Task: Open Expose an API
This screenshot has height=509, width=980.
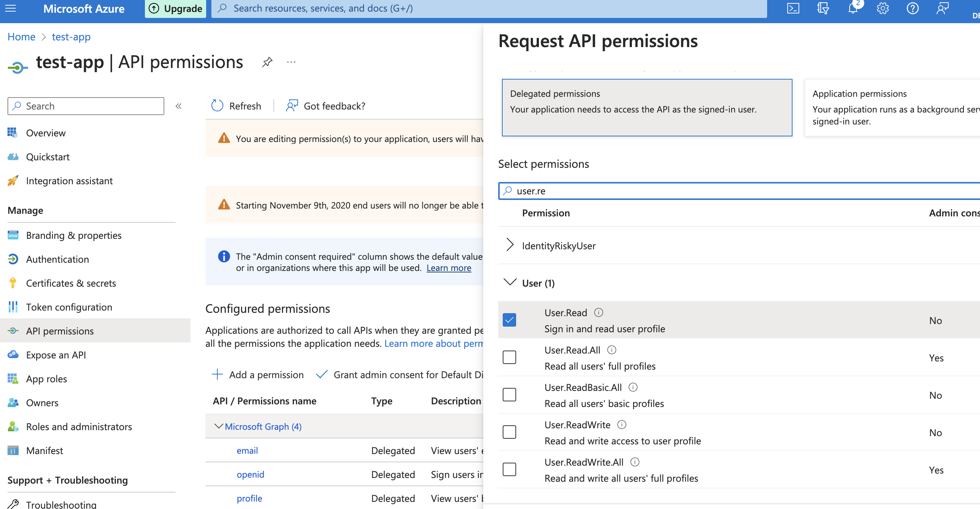Action: pyautogui.click(x=56, y=355)
